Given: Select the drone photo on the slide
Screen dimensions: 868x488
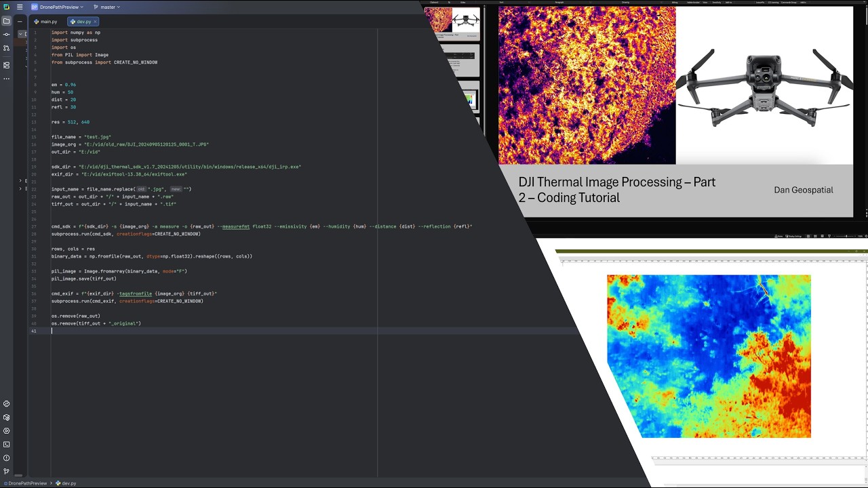Looking at the screenshot, I should click(x=764, y=85).
